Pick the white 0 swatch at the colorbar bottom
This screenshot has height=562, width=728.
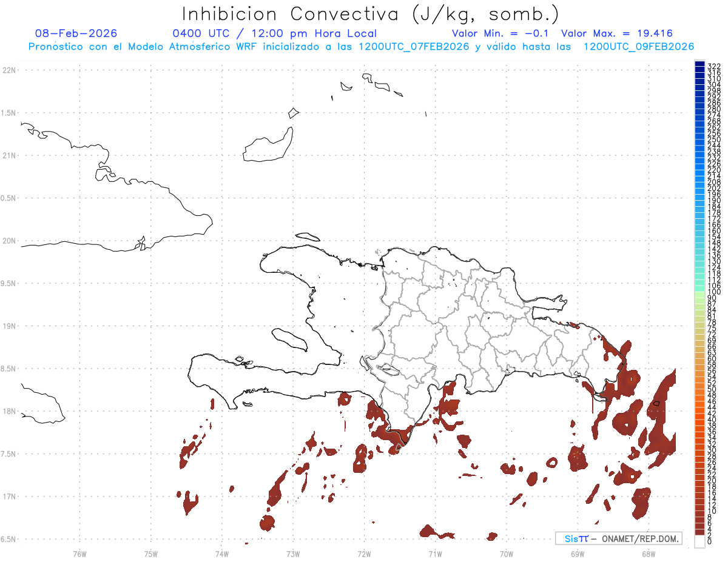click(699, 541)
